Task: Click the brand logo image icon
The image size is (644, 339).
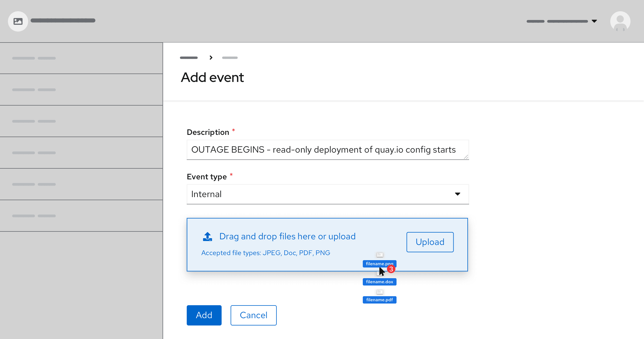Action: (18, 21)
